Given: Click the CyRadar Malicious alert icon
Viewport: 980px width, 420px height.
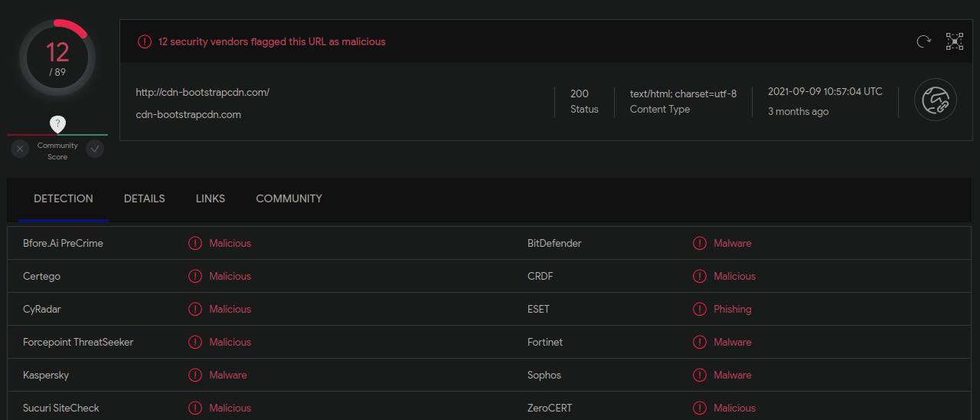Looking at the screenshot, I should [195, 309].
